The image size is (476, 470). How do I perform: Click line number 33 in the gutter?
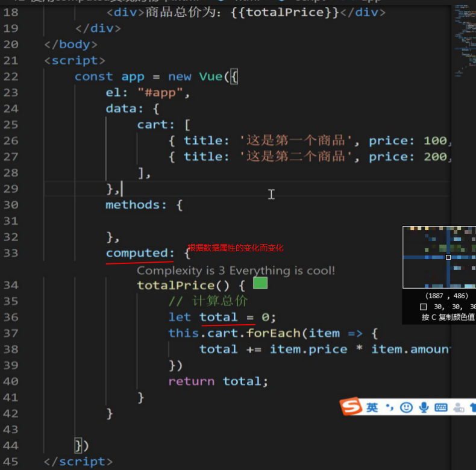[11, 253]
